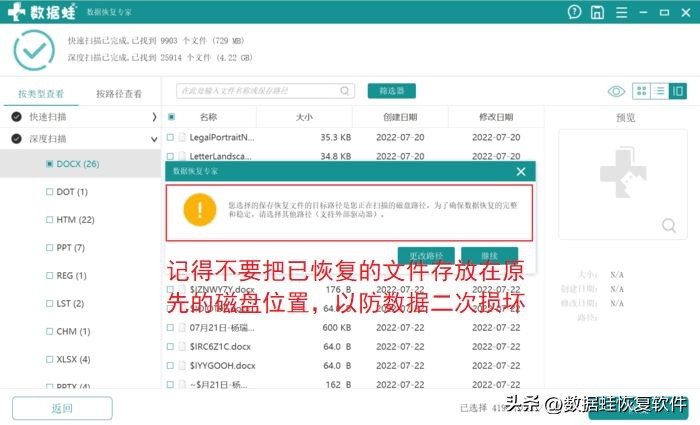The height and width of the screenshot is (425, 700).
Task: Toggle the preview eye icon
Action: (617, 92)
